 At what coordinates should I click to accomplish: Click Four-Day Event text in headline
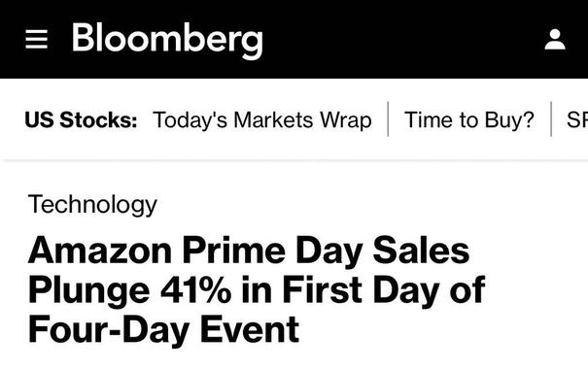click(x=163, y=329)
